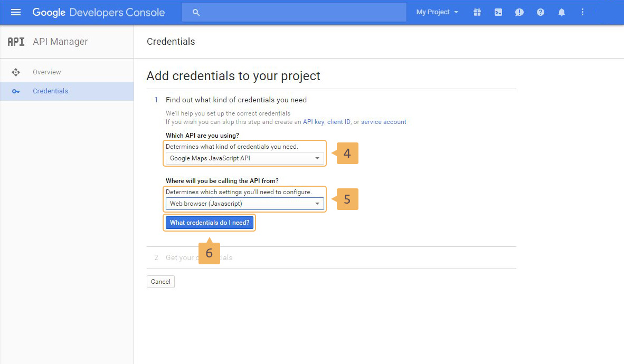Open the Web browser (Javascript) dropdown
Image resolution: width=624 pixels, height=364 pixels.
(x=245, y=204)
